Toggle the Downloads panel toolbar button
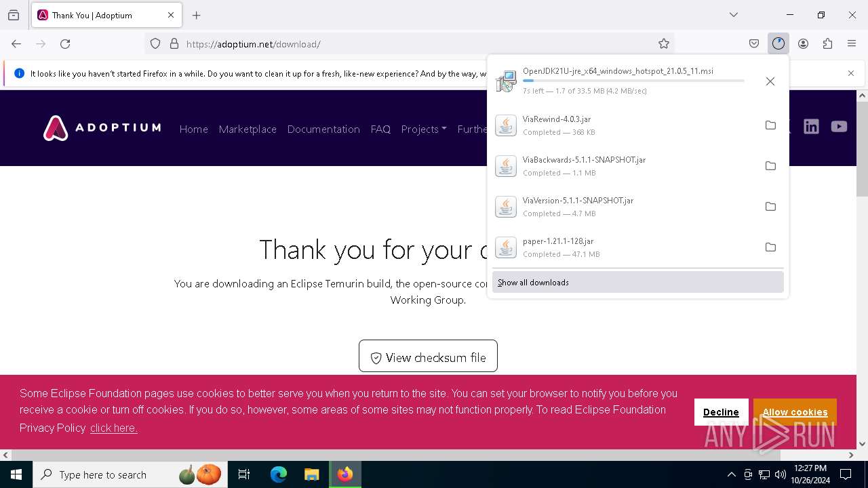This screenshot has width=868, height=488. point(778,43)
